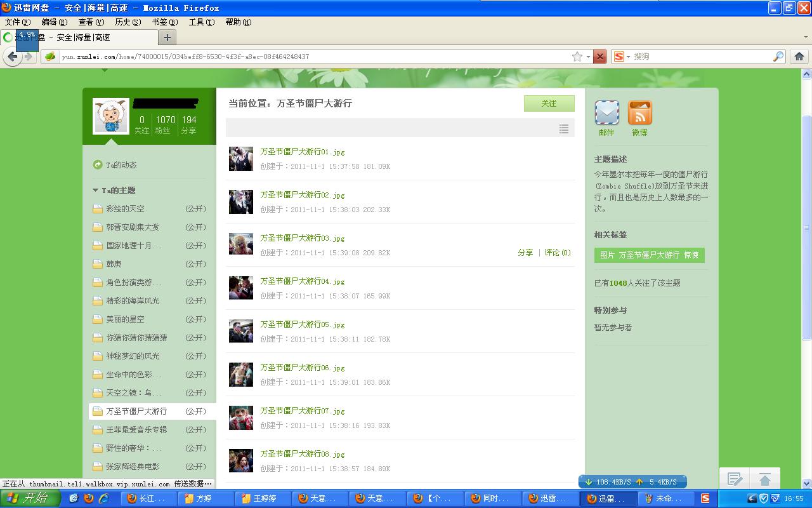The width and height of the screenshot is (812, 508).
Task: Click the 邮件 mail envelope icon
Action: point(607,113)
